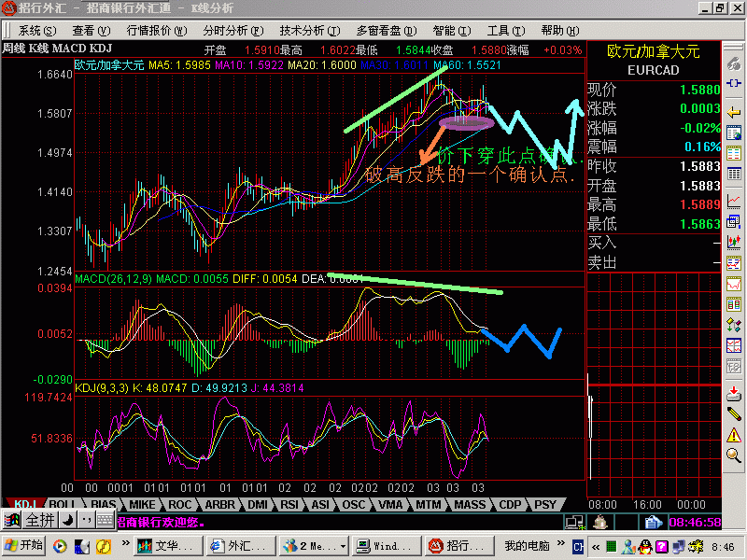Select the RSI indicator tab
Viewport: 747px width, 560px height.
click(x=289, y=505)
